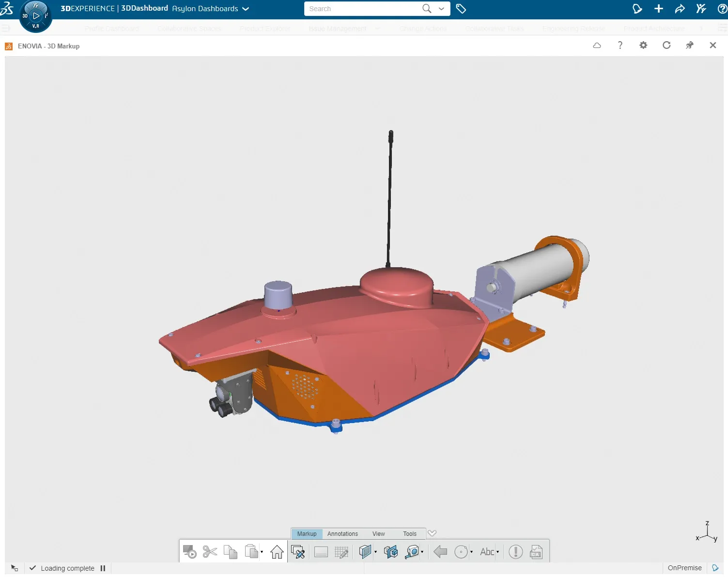Select the Copy tool
Viewport: 728px width, 577px height.
coord(230,551)
